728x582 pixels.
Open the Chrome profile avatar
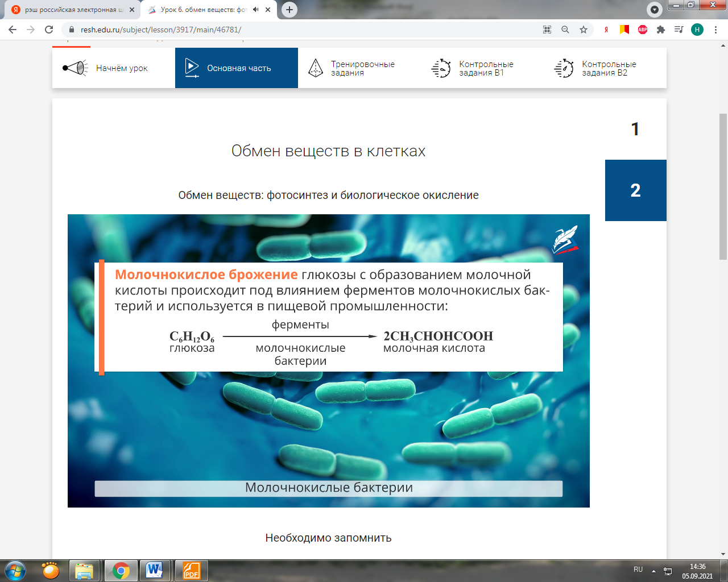(697, 30)
